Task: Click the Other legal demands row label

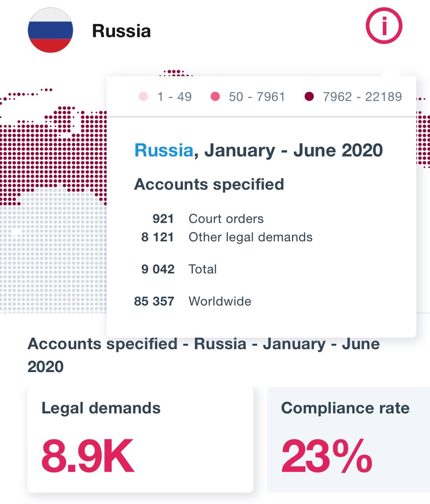Action: 250,237
